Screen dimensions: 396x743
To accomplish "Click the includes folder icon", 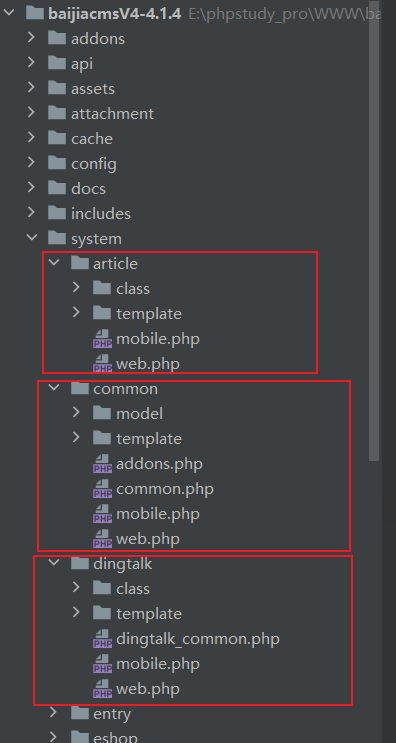I will point(57,213).
